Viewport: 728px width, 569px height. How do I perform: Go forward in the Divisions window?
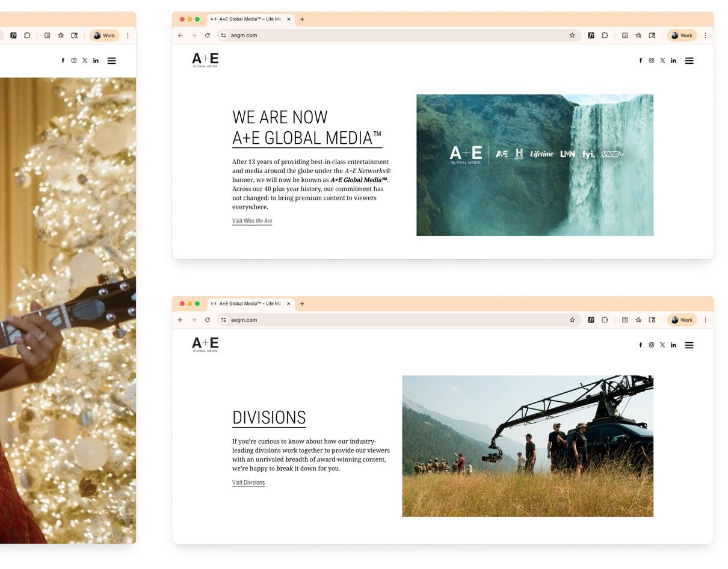pyautogui.click(x=194, y=320)
